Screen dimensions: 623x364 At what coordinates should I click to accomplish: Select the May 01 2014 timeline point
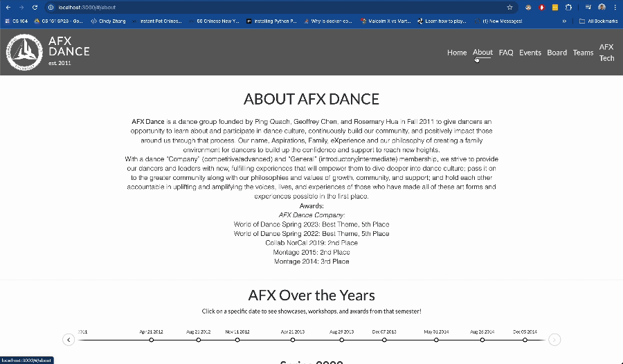tap(436, 340)
